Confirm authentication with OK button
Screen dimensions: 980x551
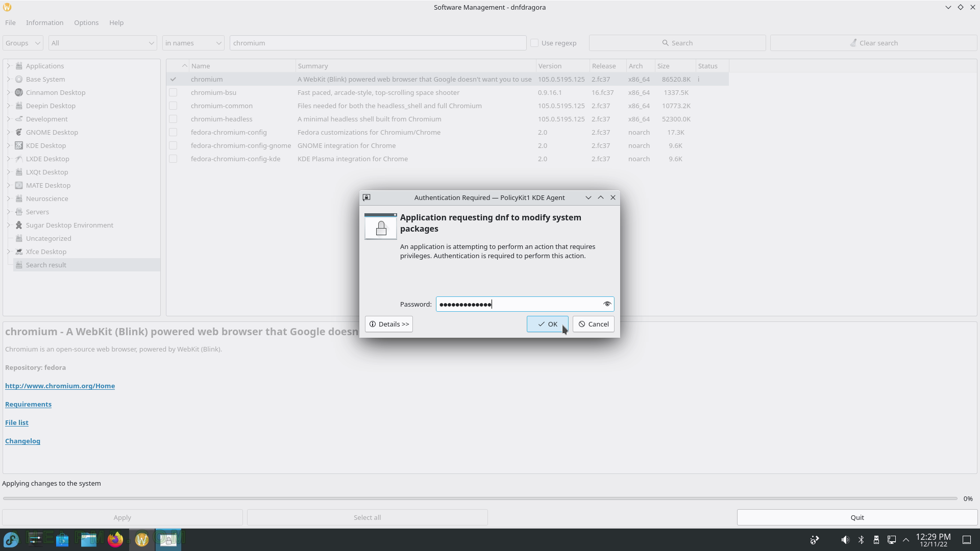point(547,324)
